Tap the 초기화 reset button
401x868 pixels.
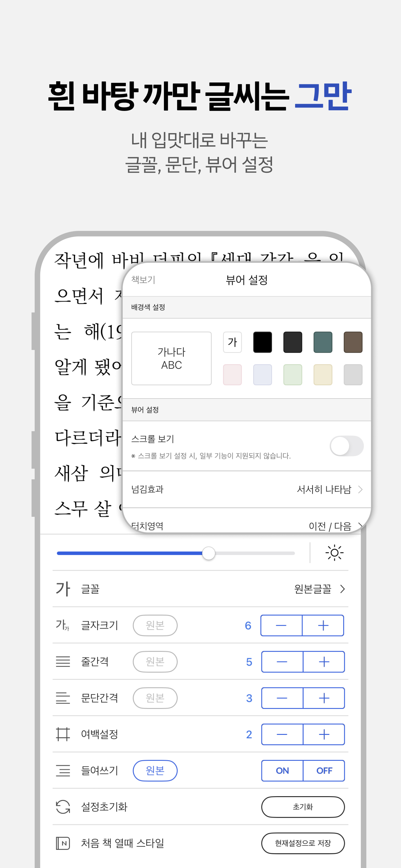tap(303, 807)
